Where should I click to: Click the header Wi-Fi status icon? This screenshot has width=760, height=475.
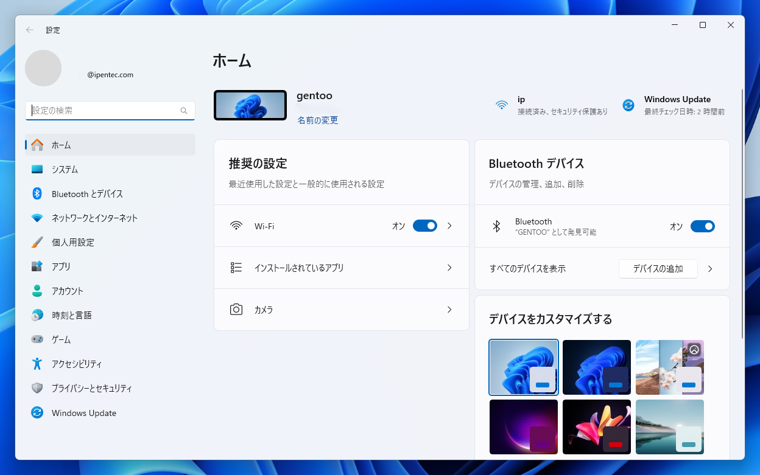pos(502,105)
